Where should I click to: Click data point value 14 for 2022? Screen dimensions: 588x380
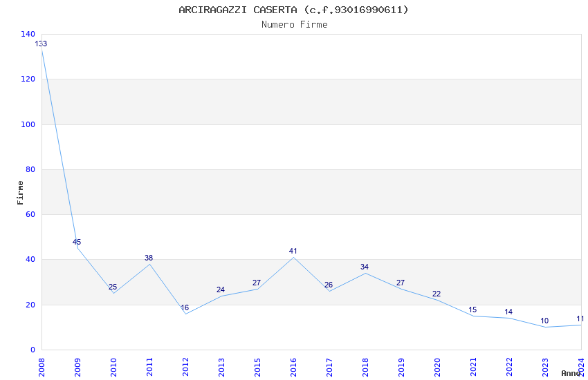[508, 312]
